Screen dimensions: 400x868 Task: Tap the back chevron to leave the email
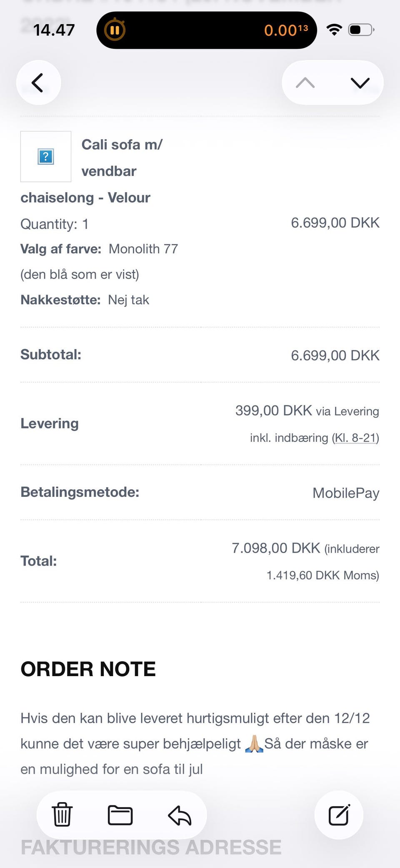click(x=38, y=83)
